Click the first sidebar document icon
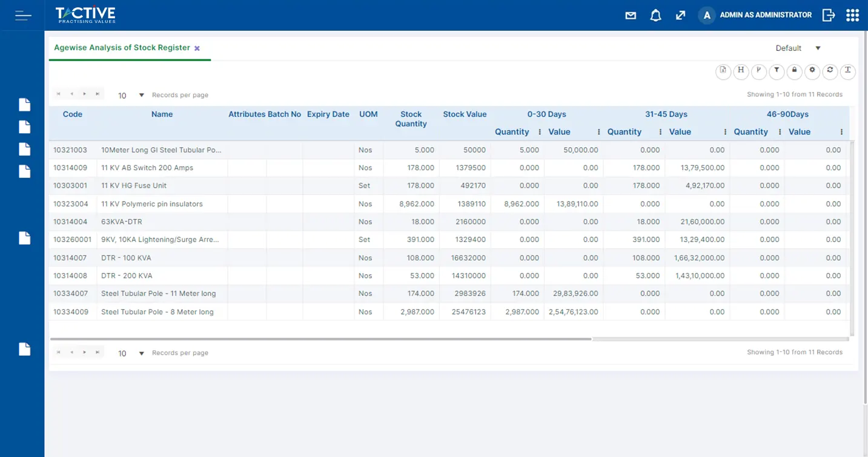Screen dimensions: 868x457 click(x=24, y=105)
